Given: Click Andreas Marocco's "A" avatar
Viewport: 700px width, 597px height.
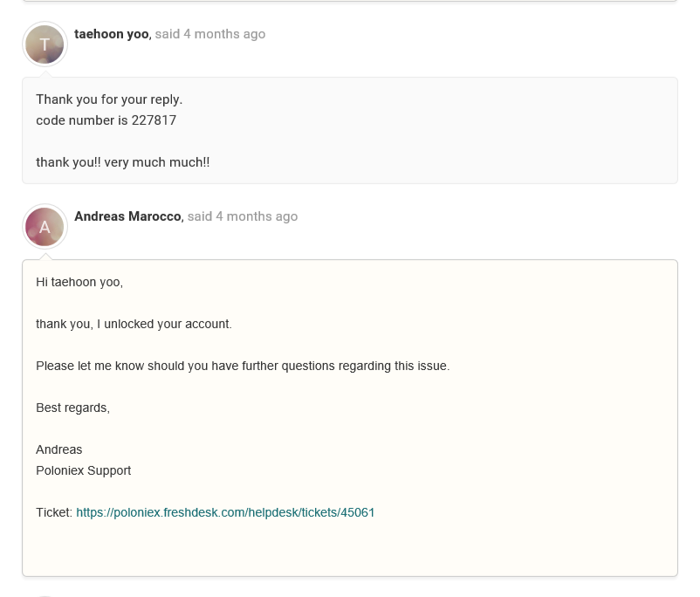Looking at the screenshot, I should pos(45,227).
